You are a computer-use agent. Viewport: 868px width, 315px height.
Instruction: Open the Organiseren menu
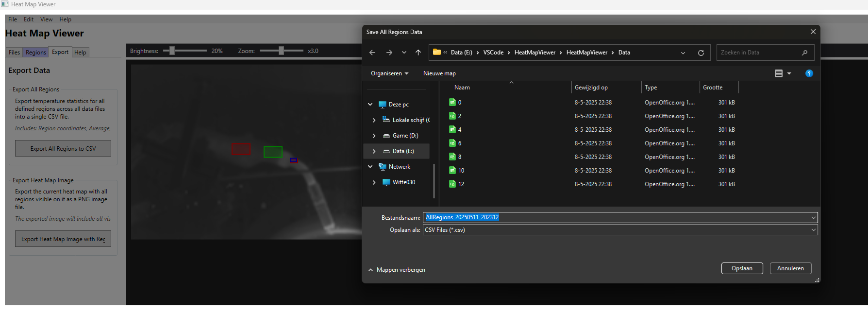click(389, 73)
